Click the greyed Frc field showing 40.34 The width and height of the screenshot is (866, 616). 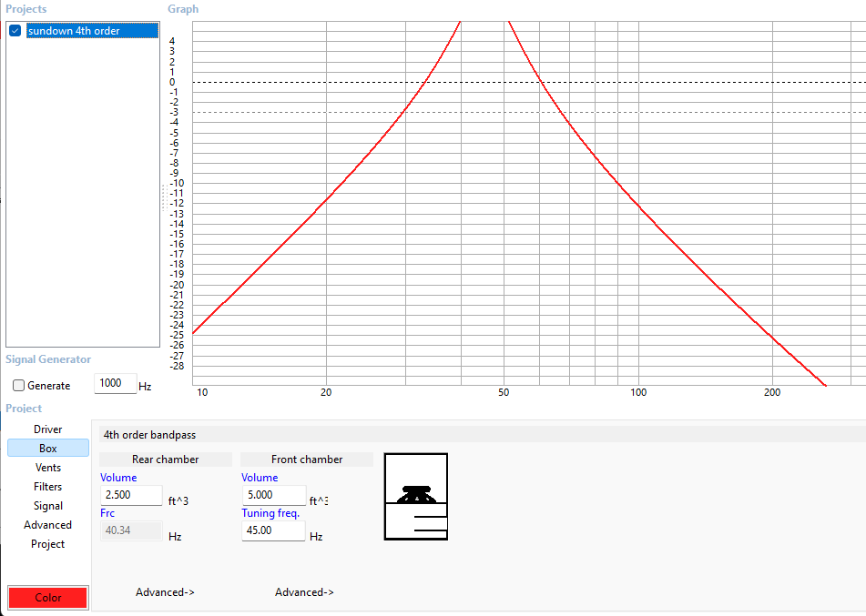coord(131,530)
